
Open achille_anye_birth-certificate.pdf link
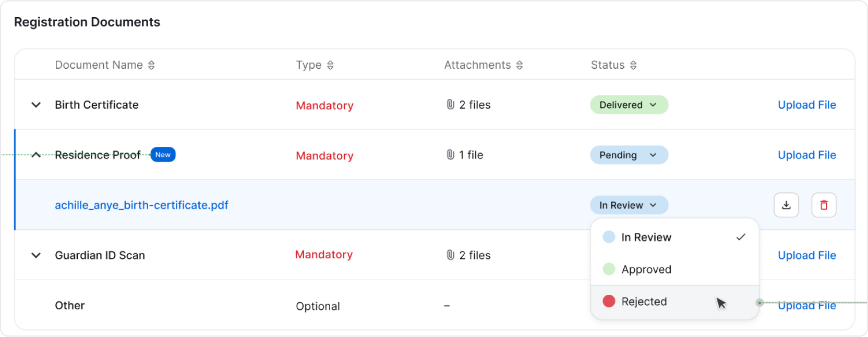coord(141,205)
